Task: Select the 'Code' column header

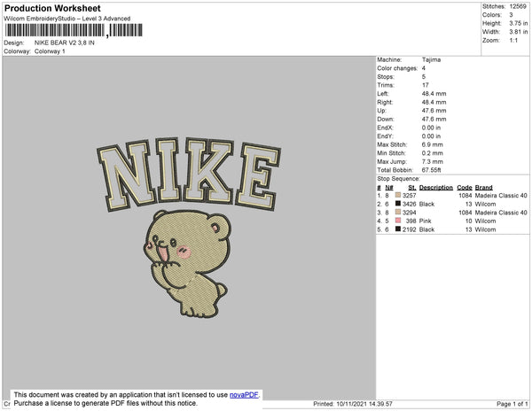Action: coord(465,188)
